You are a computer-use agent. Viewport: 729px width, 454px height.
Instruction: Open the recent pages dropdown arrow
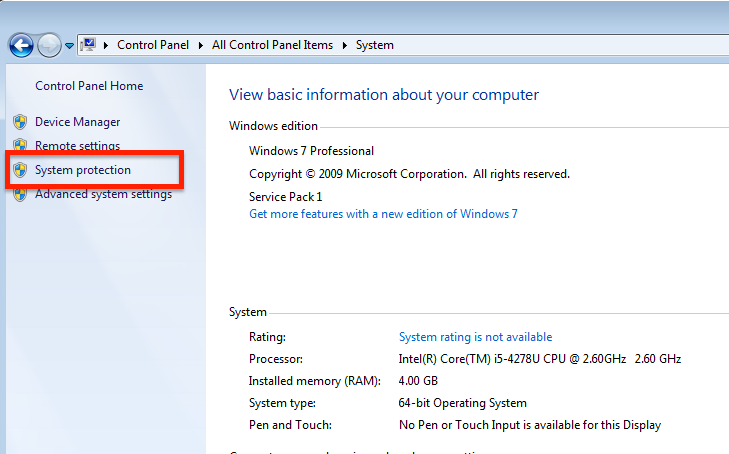click(69, 46)
